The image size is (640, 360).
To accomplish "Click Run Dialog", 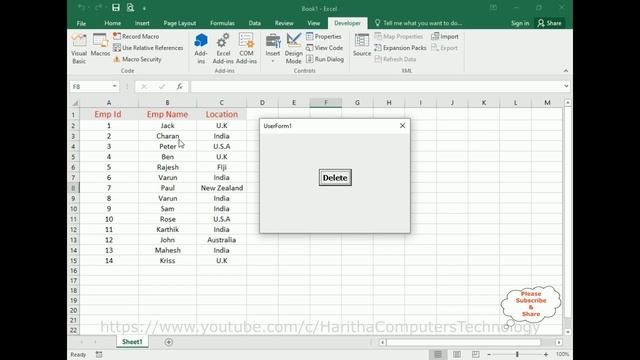I will pos(325,59).
